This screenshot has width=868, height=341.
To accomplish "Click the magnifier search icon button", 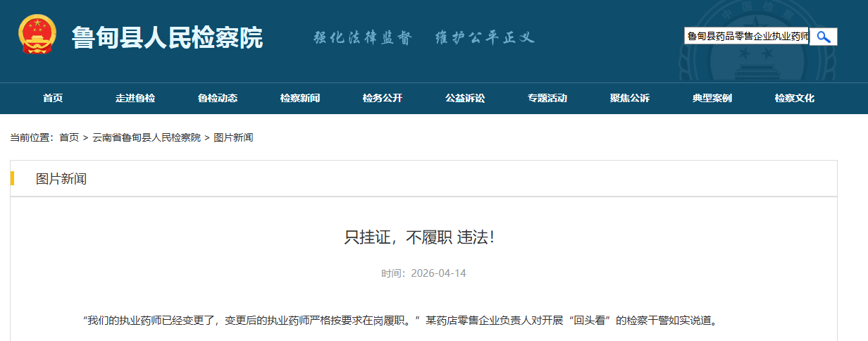I will pos(823,37).
